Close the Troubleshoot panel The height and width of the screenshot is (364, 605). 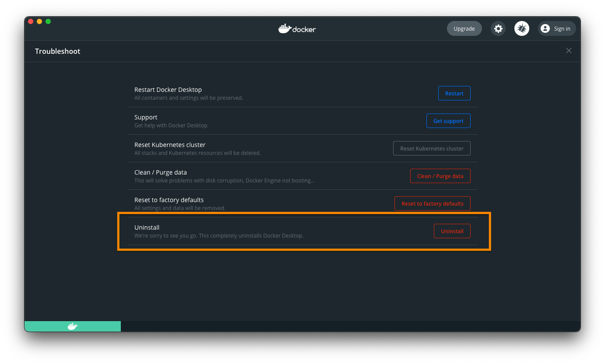click(569, 51)
